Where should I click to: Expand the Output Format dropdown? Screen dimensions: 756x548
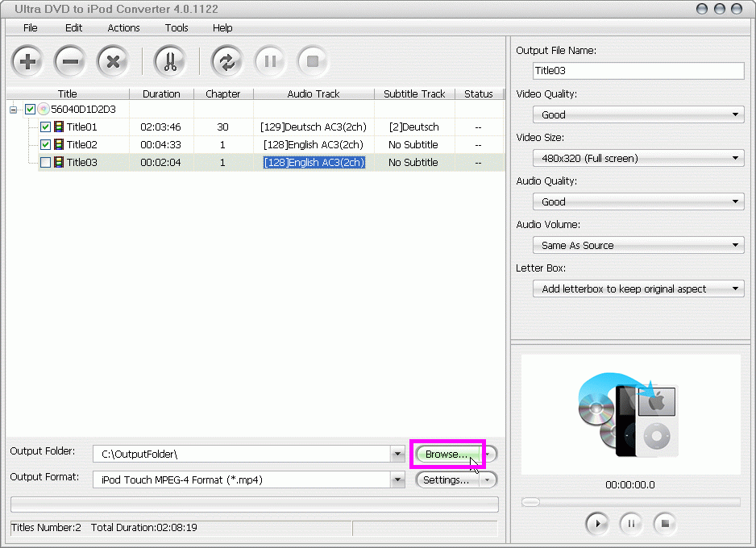398,480
